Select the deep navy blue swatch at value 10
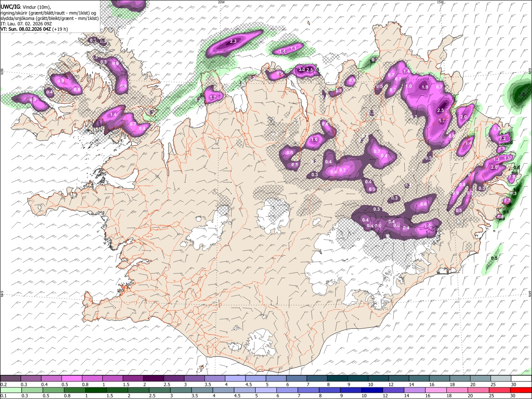The image size is (532, 399). click(x=372, y=390)
